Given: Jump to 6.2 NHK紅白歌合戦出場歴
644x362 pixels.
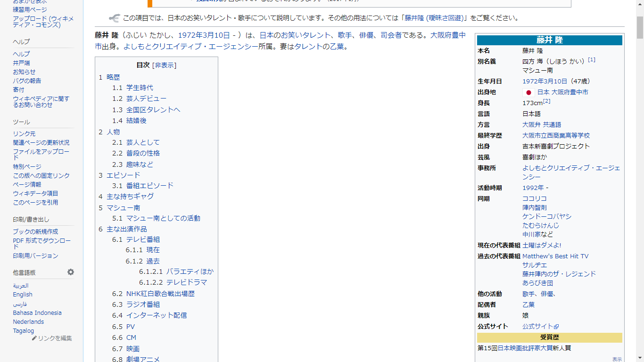Looking at the screenshot, I should 153,294.
